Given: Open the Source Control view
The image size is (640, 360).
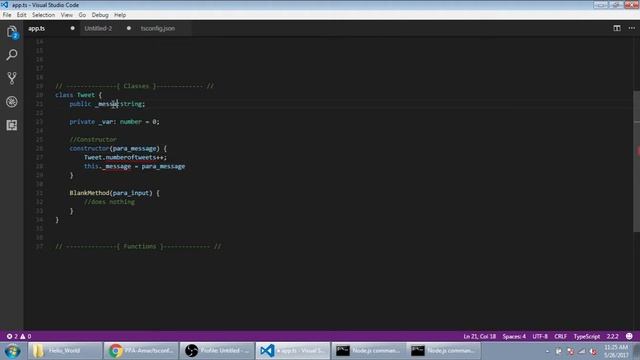Looking at the screenshot, I should 12,78.
